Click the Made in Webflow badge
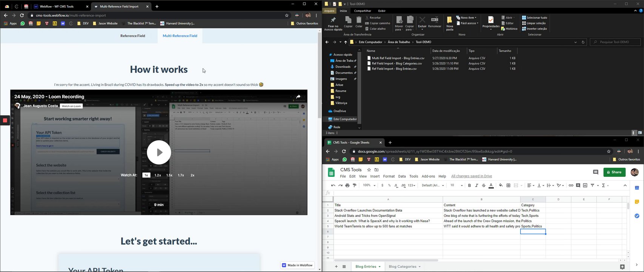 point(298,265)
